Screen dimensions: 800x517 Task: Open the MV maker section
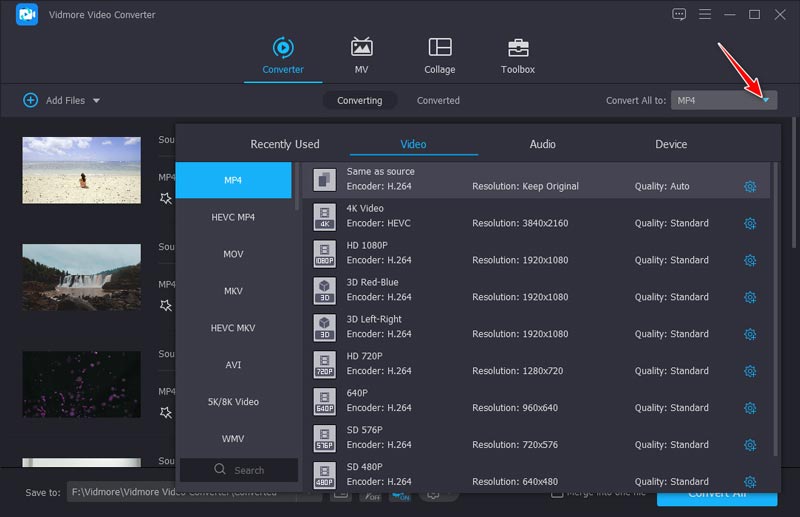pyautogui.click(x=361, y=56)
